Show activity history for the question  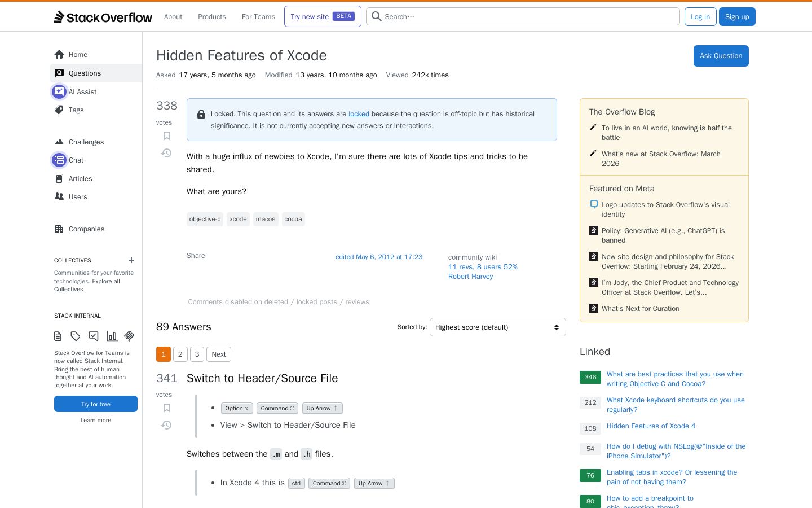tap(166, 153)
